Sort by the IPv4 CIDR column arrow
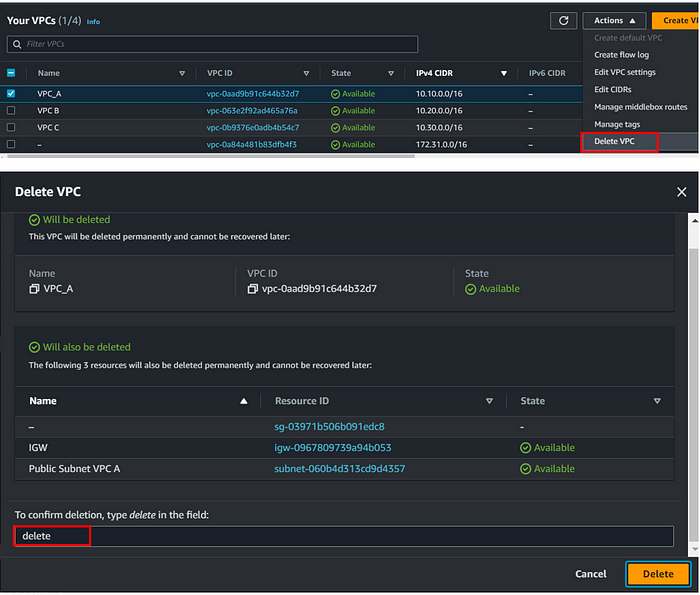This screenshot has height=595, width=700. coord(504,73)
